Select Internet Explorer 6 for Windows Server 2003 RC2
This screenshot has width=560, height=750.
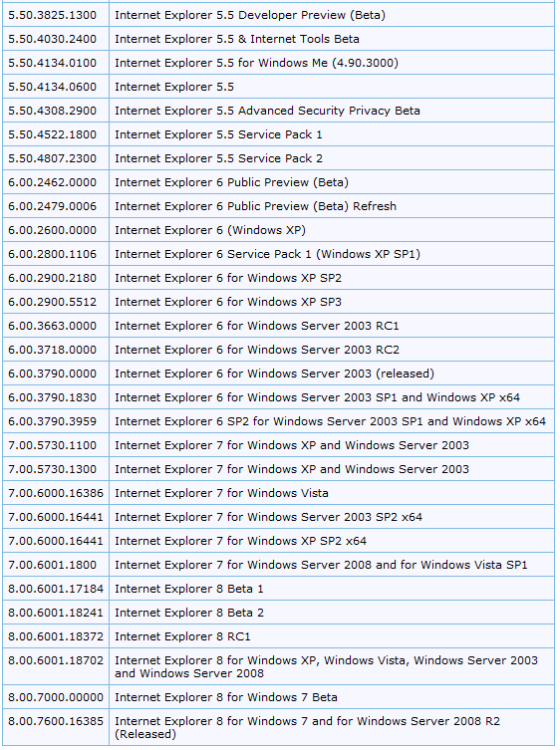point(257,350)
